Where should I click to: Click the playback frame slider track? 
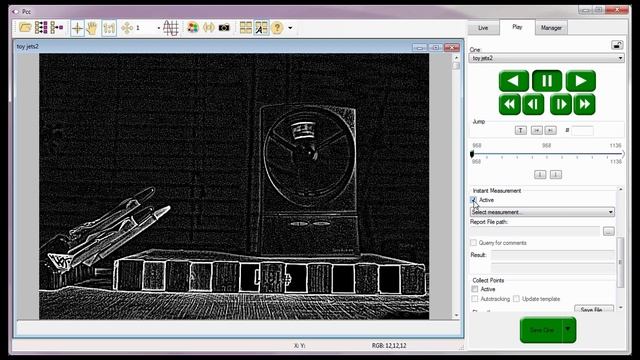[547, 154]
